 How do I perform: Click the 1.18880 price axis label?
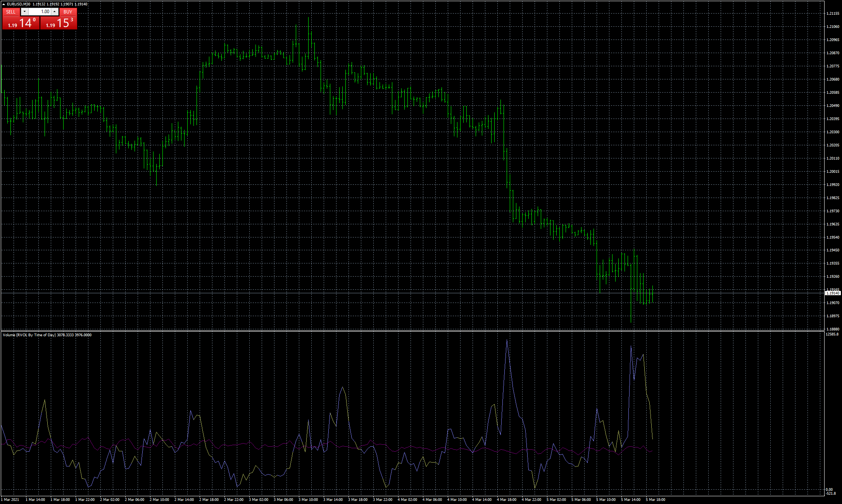(833, 329)
